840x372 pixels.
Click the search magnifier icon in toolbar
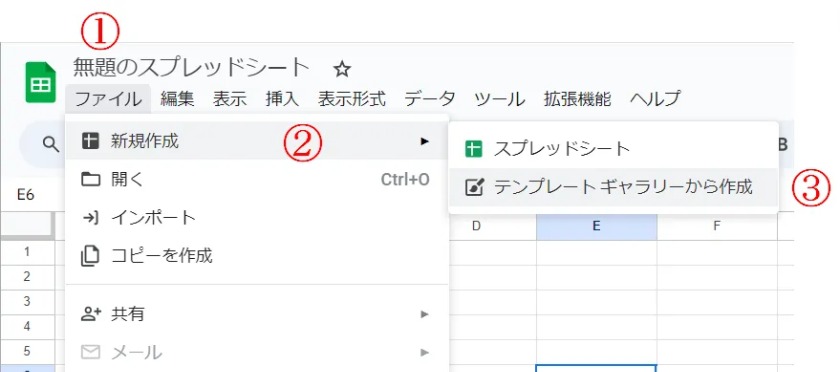pyautogui.click(x=51, y=144)
